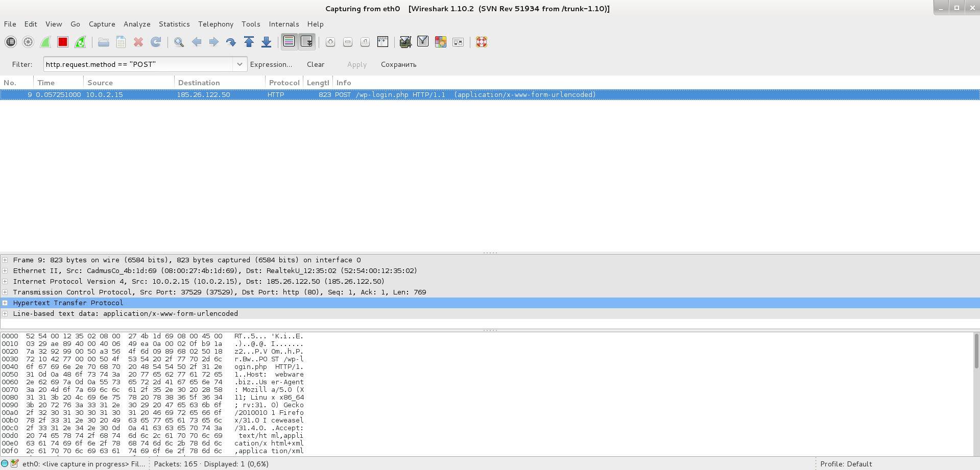Expand the Hypertext Transfer Protocol tree

coord(5,303)
